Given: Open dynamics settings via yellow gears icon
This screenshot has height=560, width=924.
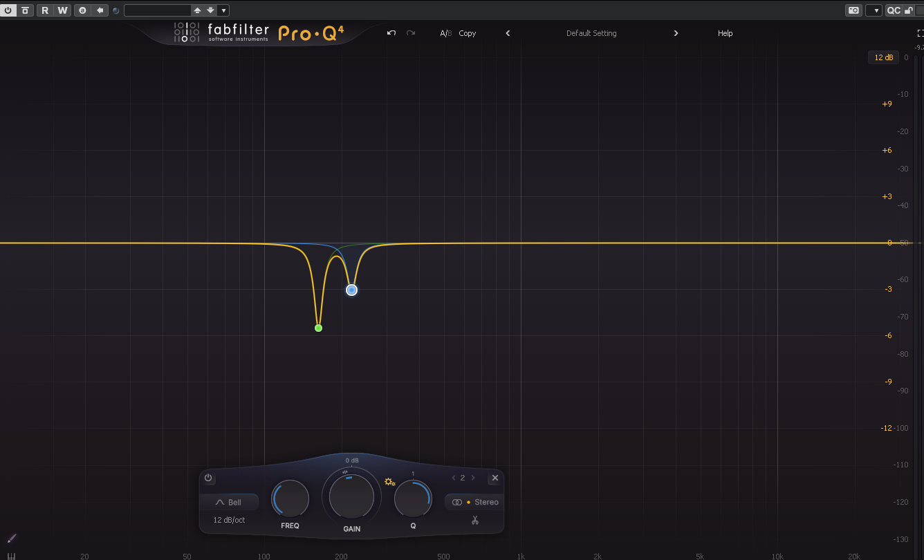Looking at the screenshot, I should click(389, 482).
